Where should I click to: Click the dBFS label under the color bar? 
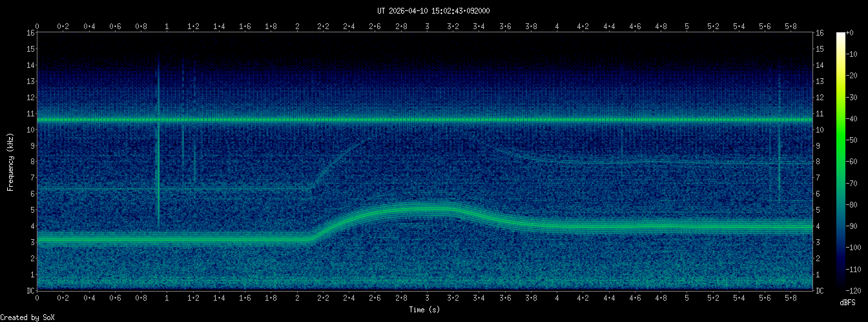tap(848, 303)
